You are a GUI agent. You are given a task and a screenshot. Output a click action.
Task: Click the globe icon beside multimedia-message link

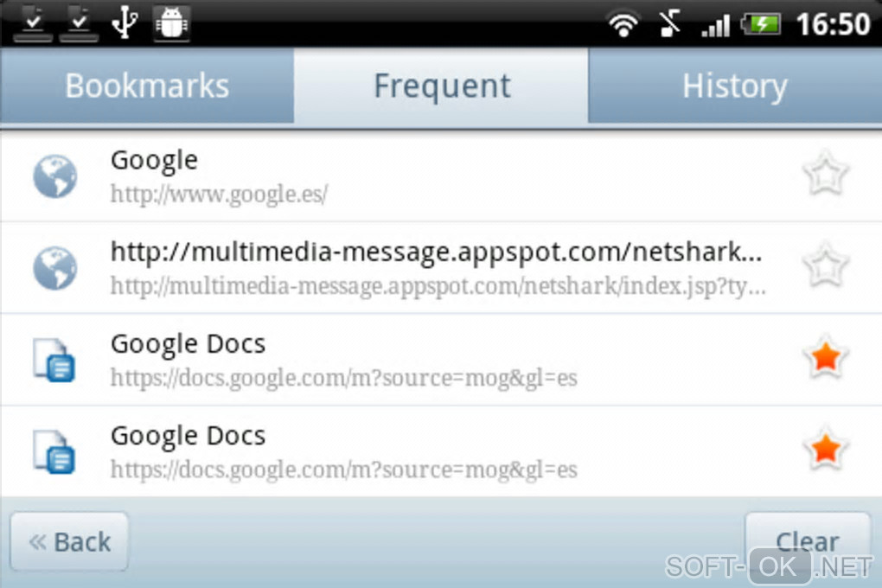54,268
